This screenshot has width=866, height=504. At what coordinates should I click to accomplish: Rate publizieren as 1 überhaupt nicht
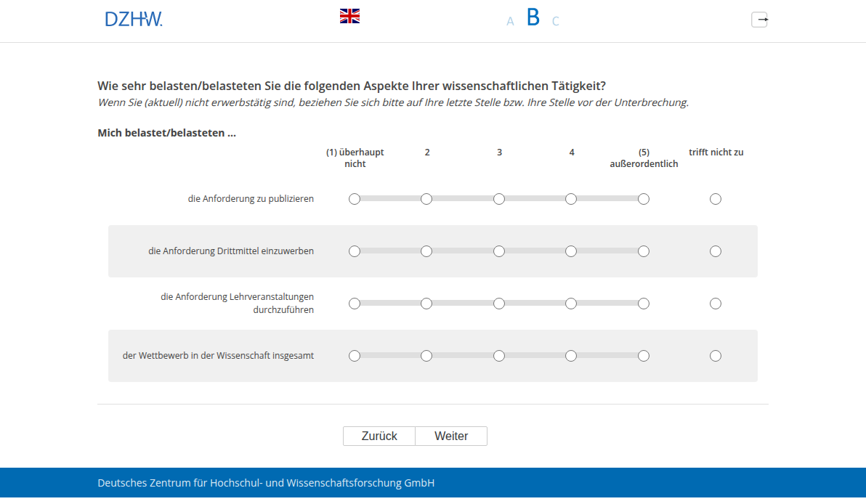tap(355, 199)
